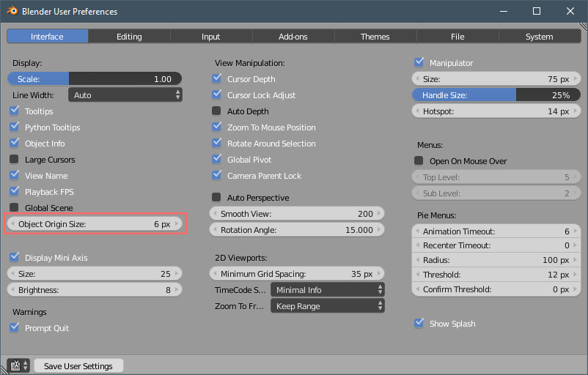Open the File tab
This screenshot has width=588, height=375.
pyautogui.click(x=457, y=37)
